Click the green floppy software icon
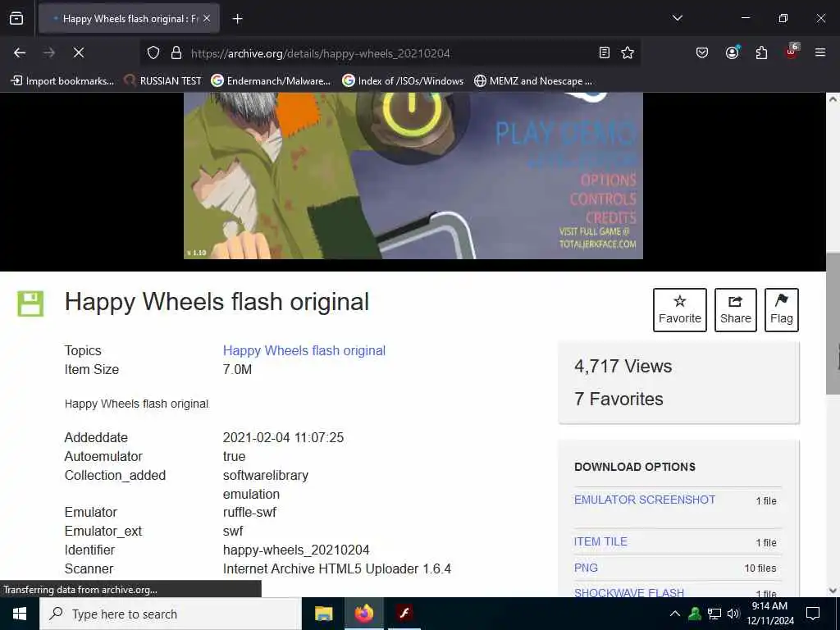The height and width of the screenshot is (630, 840). click(30, 304)
